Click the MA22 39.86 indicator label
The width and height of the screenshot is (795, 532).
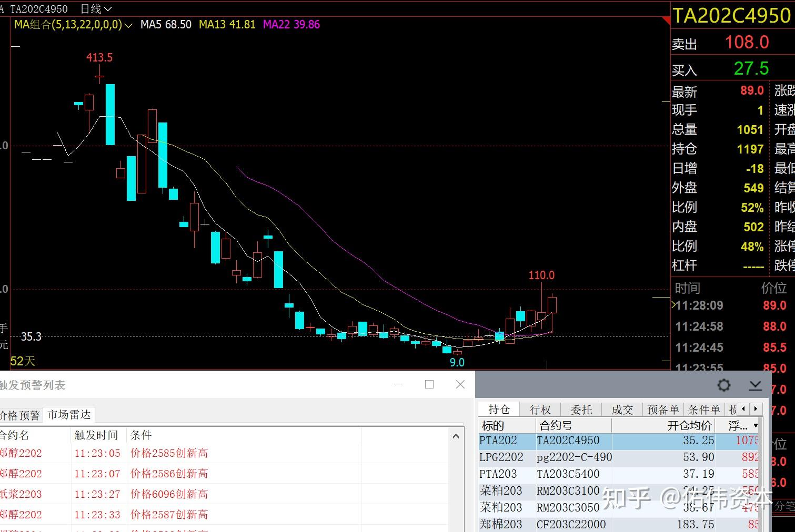pos(291,24)
